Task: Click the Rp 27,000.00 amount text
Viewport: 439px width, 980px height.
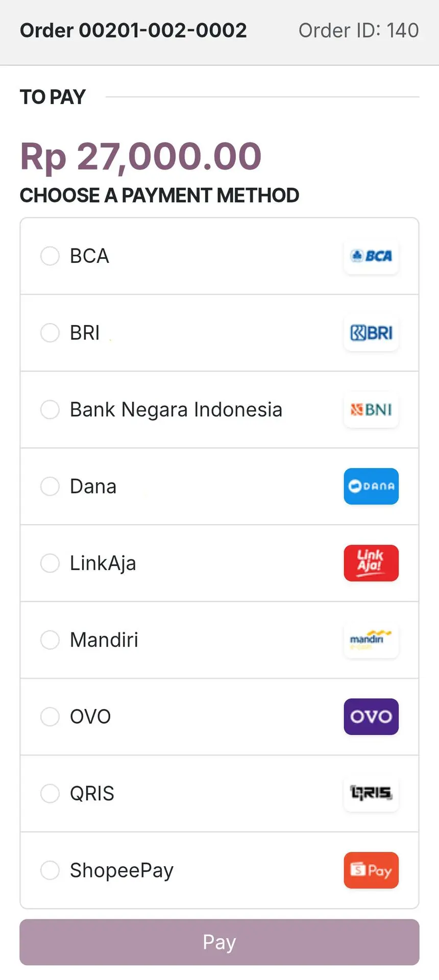Action: (141, 156)
